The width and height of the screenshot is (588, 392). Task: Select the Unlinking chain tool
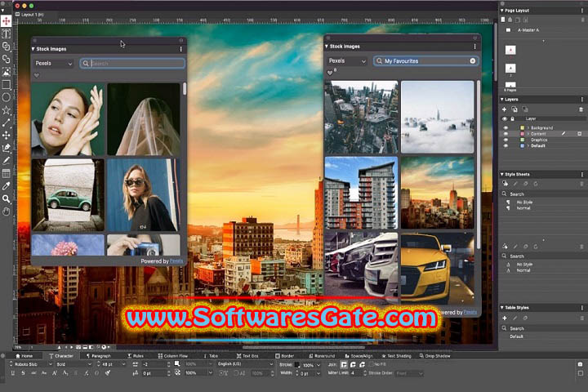pos(6,60)
